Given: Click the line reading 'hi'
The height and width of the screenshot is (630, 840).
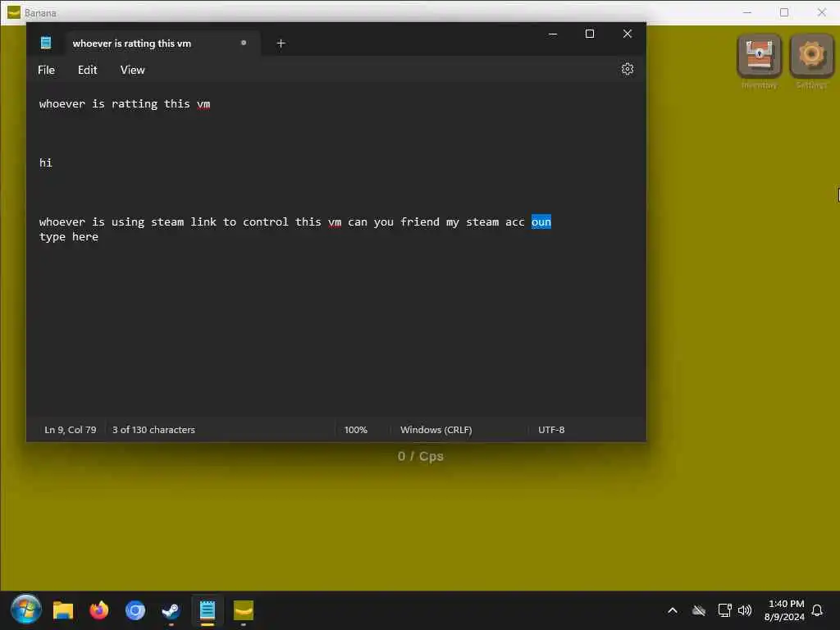Looking at the screenshot, I should pos(46,163).
